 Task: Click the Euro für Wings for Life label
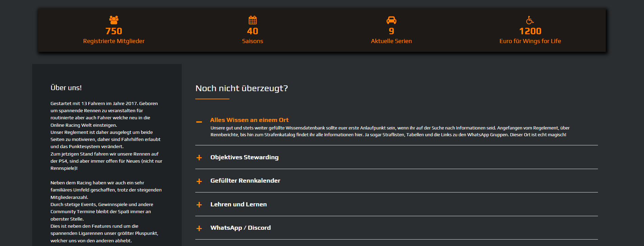point(530,41)
